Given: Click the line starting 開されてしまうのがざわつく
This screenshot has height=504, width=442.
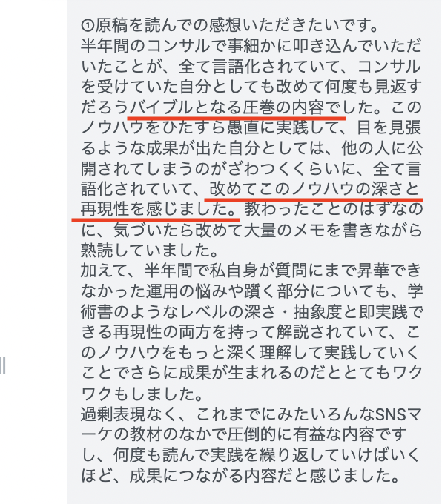Looking at the screenshot, I should (x=251, y=168).
